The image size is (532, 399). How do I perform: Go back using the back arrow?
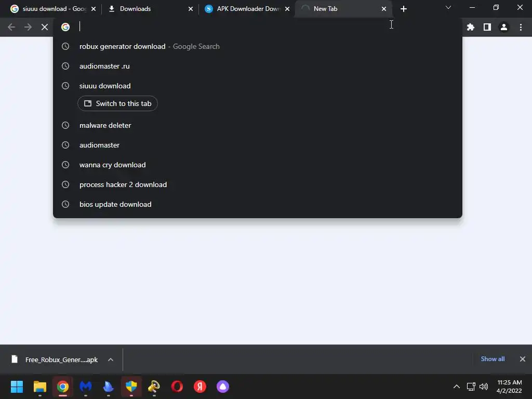(11, 27)
